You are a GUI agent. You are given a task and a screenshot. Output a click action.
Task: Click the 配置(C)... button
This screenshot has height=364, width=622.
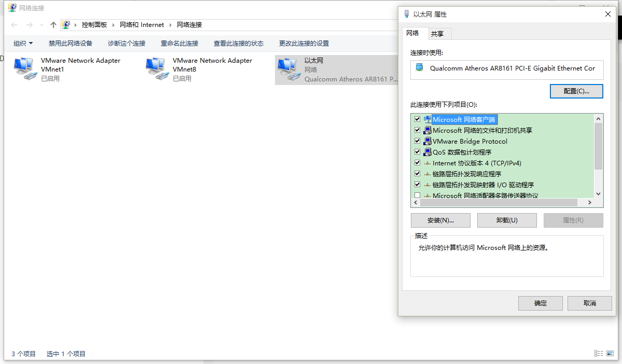[x=576, y=91]
